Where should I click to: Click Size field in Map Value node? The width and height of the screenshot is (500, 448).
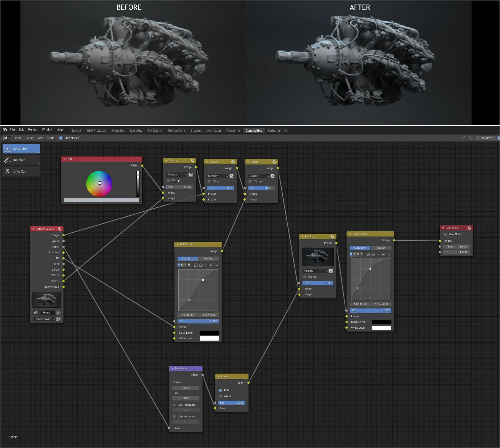(186, 398)
